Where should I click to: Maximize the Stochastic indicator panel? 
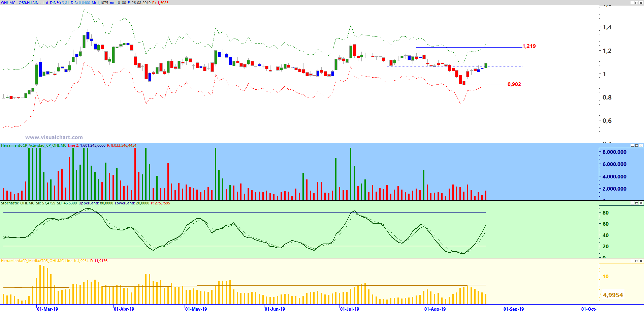pos(637,203)
